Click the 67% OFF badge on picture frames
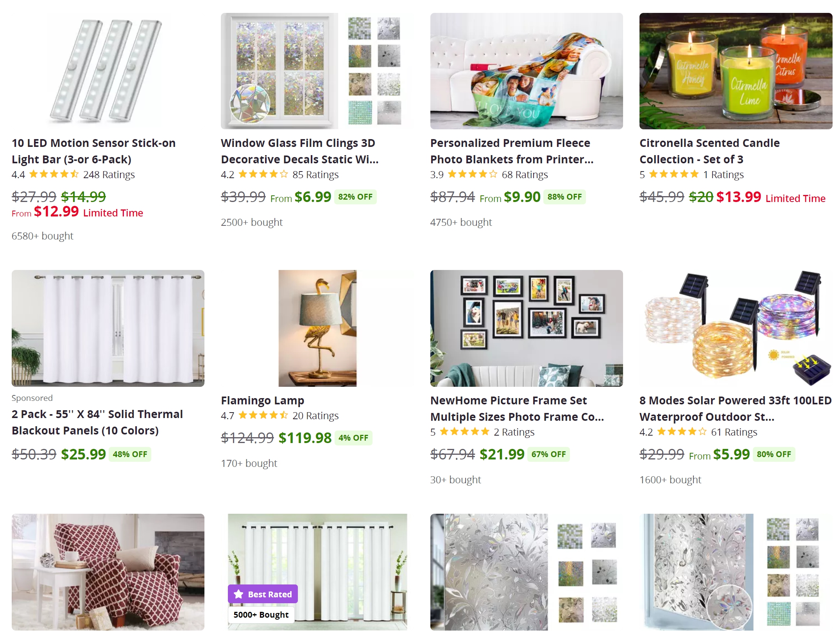This screenshot has width=840, height=638. (548, 454)
